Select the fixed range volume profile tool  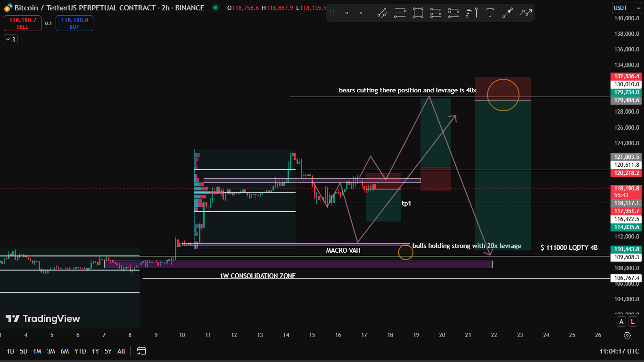tap(472, 13)
